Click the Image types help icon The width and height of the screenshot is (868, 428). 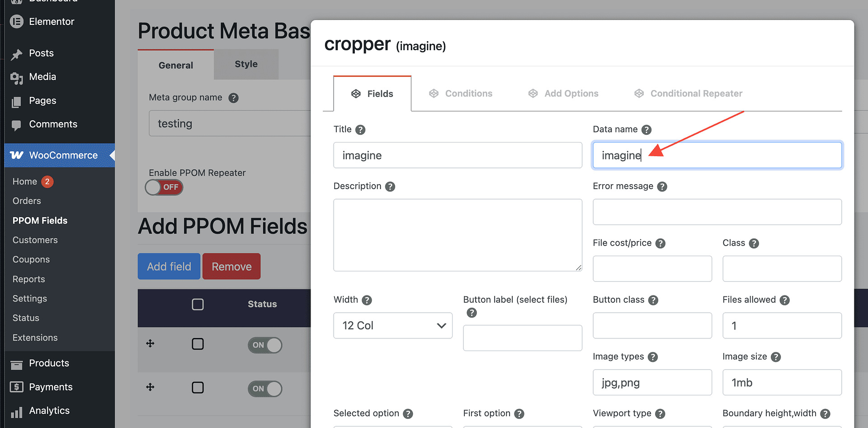tap(653, 357)
